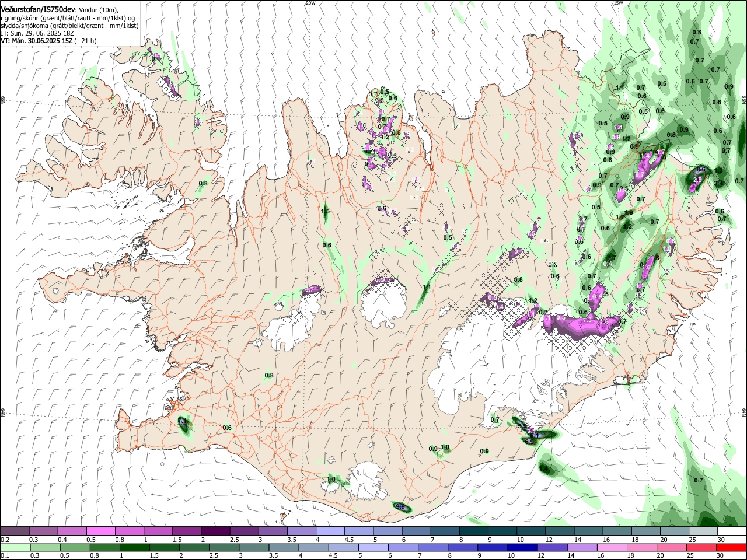747x560 pixels.
Task: Pick top-row legend swatch labeled 1.5
Action: pos(186,531)
